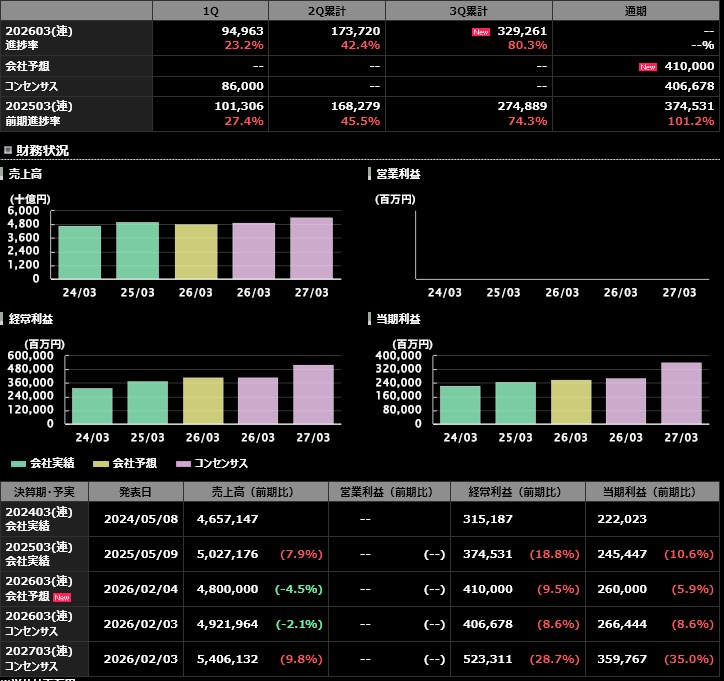Click the 27/03 bar in 売上高 chart
This screenshot has height=681, width=724.
311,248
